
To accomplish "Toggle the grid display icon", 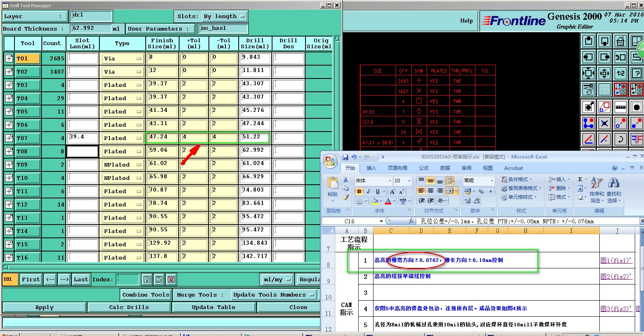I will pos(605,89).
